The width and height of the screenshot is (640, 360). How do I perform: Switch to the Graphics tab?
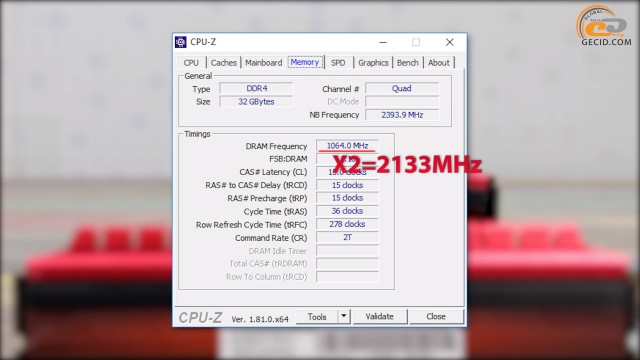pos(373,62)
